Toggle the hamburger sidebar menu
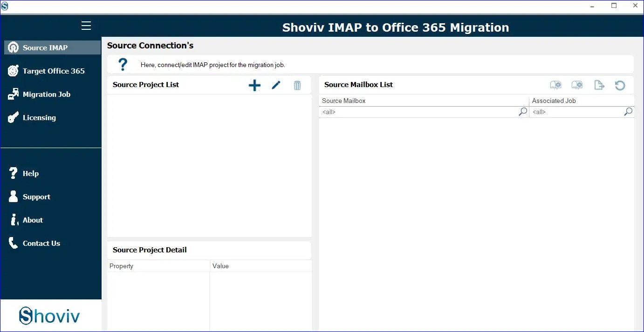 point(86,26)
